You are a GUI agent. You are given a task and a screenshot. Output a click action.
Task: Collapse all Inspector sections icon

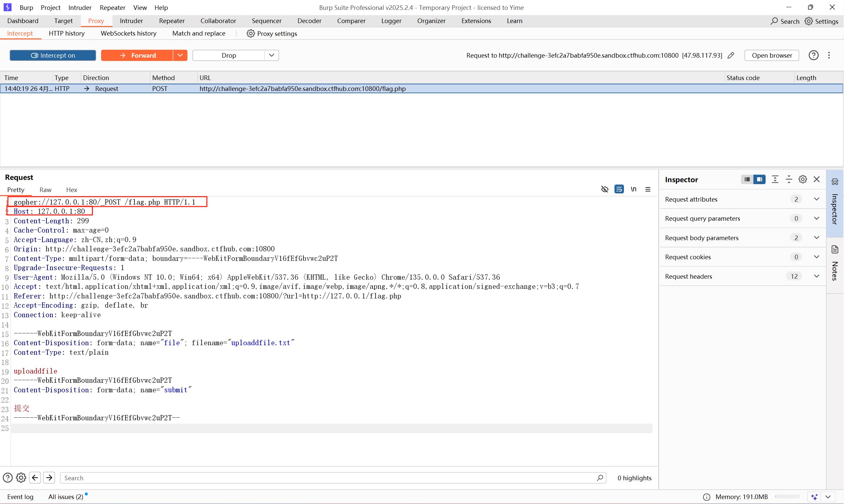coord(789,179)
